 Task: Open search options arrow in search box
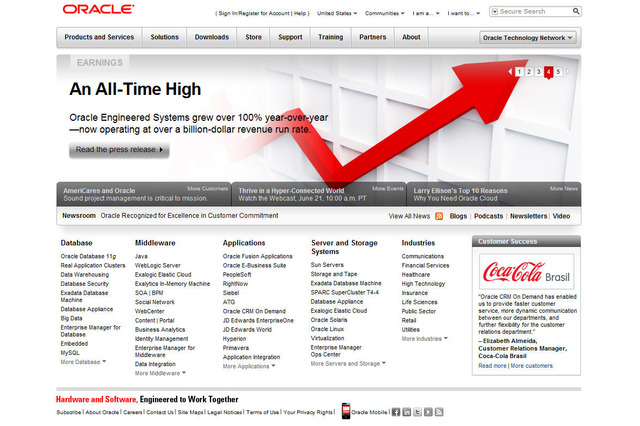(495, 11)
